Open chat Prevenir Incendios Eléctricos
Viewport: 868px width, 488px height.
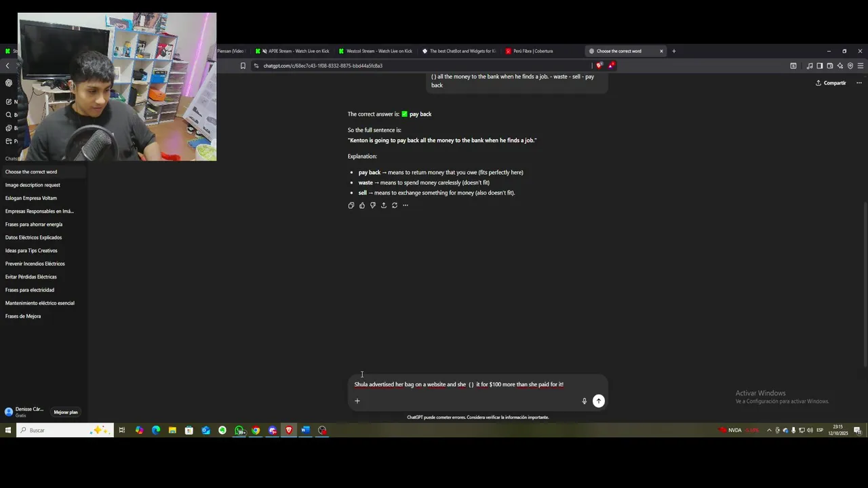click(43, 264)
